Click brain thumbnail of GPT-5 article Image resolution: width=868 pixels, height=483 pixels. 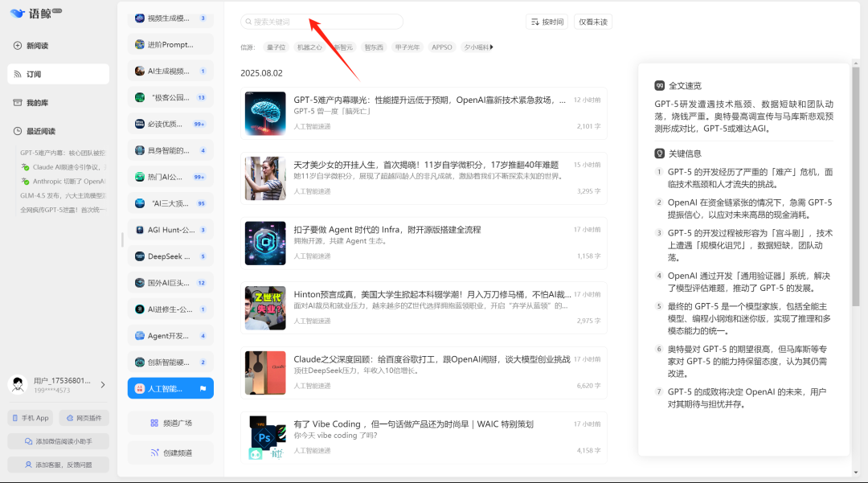tap(265, 113)
